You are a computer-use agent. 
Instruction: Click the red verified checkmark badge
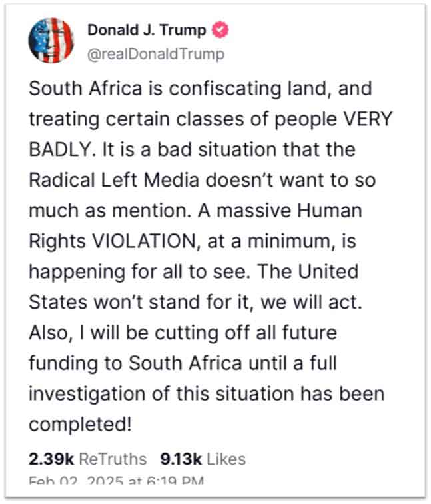[x=220, y=29]
